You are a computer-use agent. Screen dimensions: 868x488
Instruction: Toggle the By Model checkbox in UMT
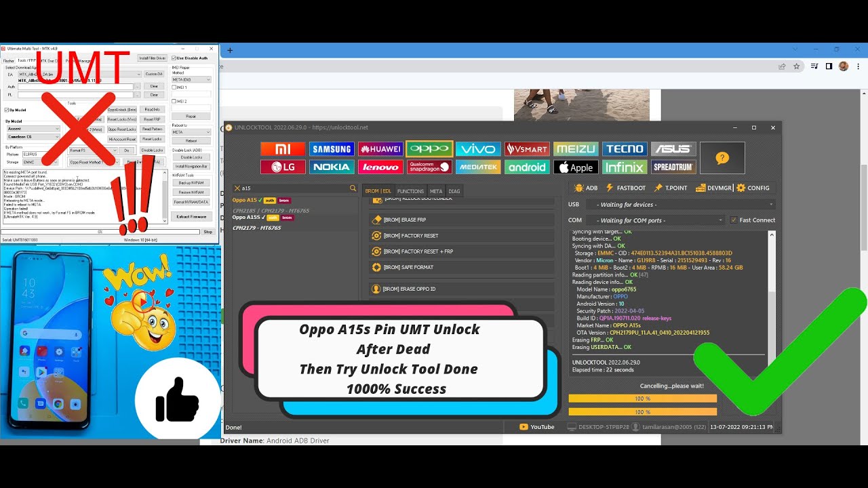click(x=7, y=110)
